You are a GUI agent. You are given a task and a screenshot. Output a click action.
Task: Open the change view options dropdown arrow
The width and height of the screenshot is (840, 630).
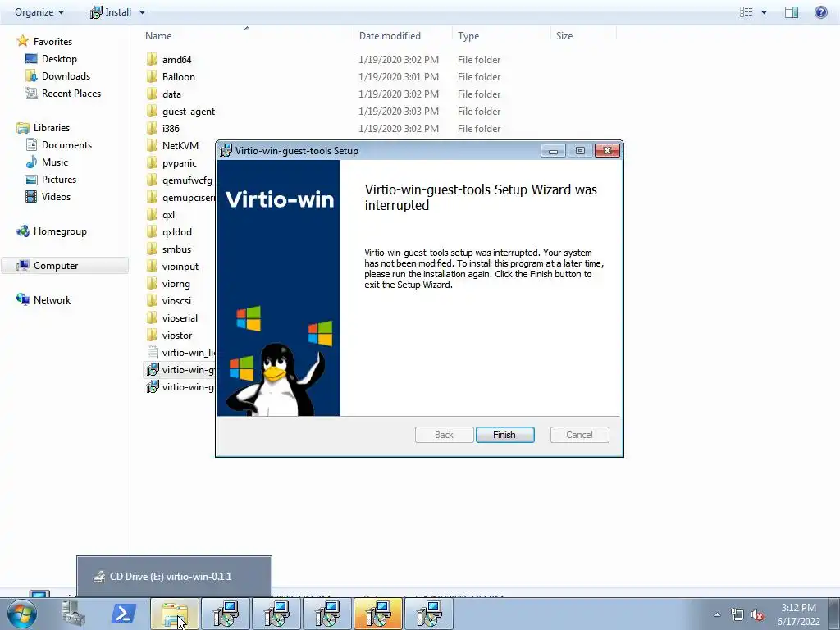pyautogui.click(x=764, y=11)
